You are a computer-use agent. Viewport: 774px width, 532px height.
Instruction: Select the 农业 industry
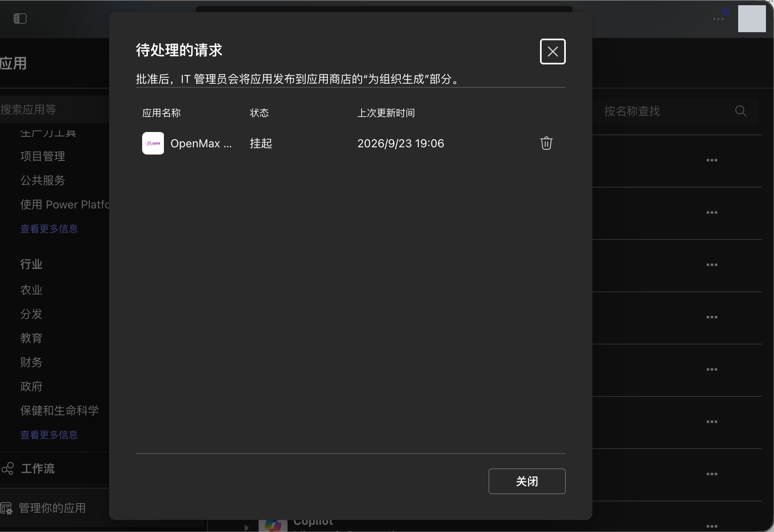click(31, 290)
